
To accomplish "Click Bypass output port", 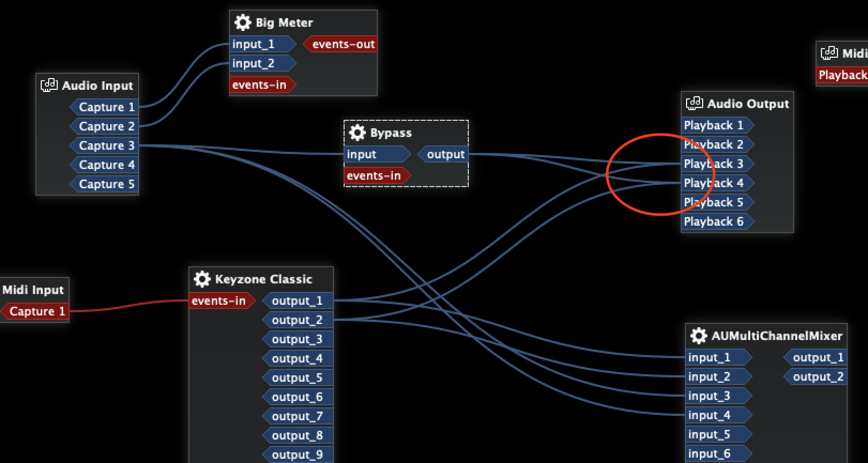I will (443, 154).
